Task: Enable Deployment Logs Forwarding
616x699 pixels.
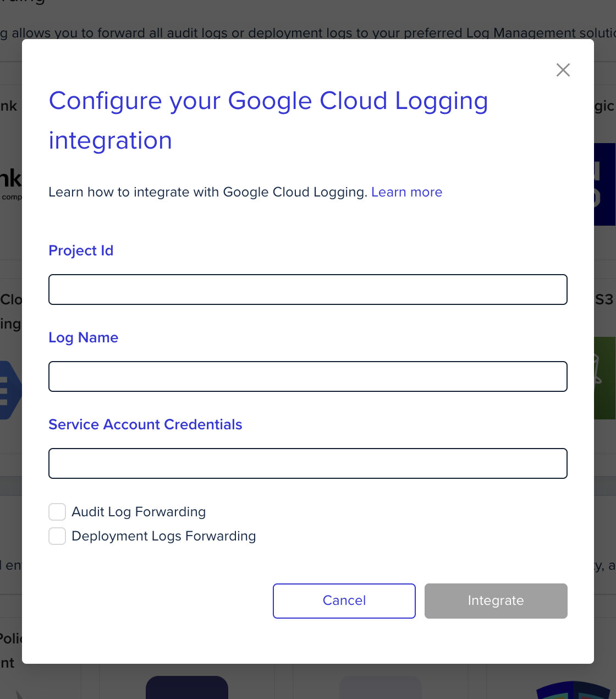Action: [57, 536]
